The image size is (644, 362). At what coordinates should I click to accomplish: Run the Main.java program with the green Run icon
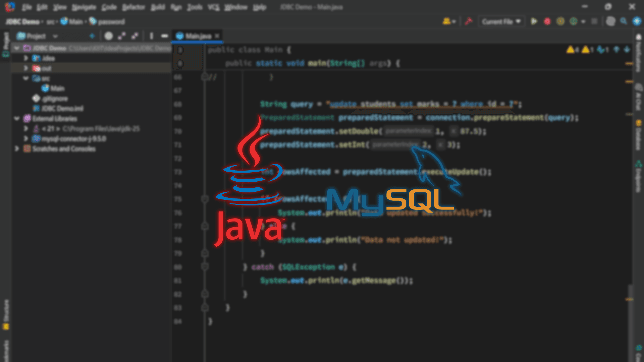click(x=534, y=21)
